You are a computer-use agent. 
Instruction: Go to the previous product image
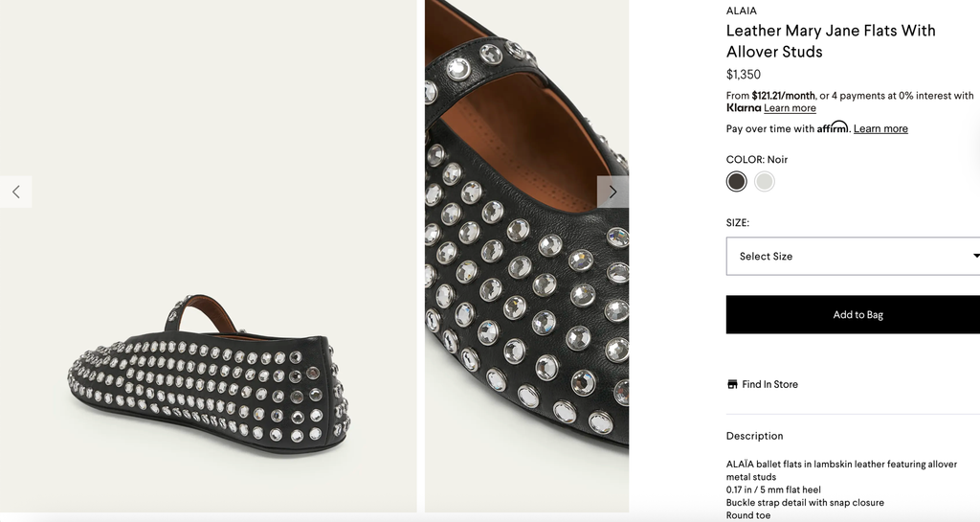click(x=16, y=192)
